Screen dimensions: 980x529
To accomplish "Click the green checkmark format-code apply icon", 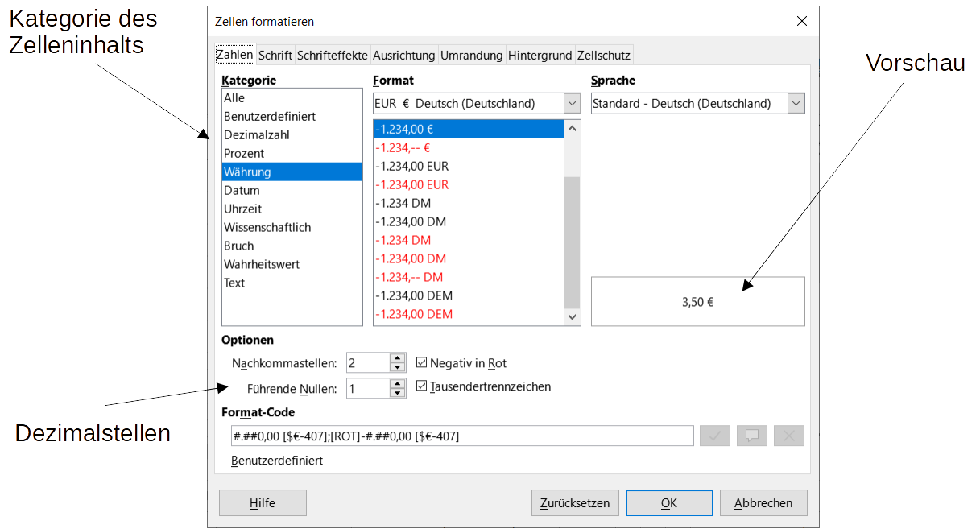I will point(714,436).
